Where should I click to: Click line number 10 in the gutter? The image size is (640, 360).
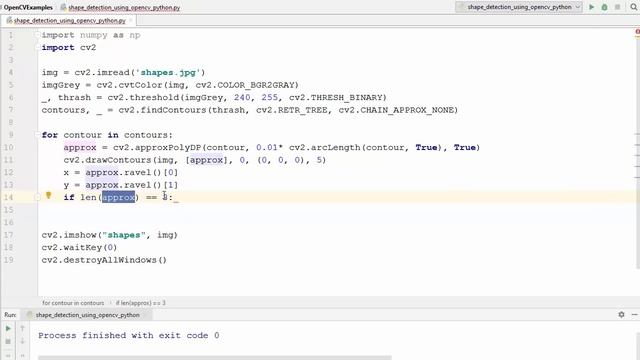coord(9,147)
